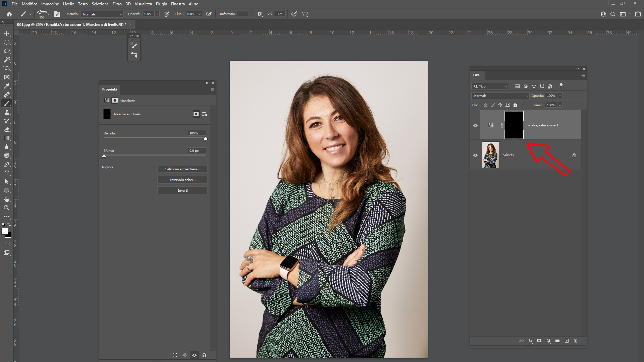Click Seleziona e maschera button

[x=182, y=169]
